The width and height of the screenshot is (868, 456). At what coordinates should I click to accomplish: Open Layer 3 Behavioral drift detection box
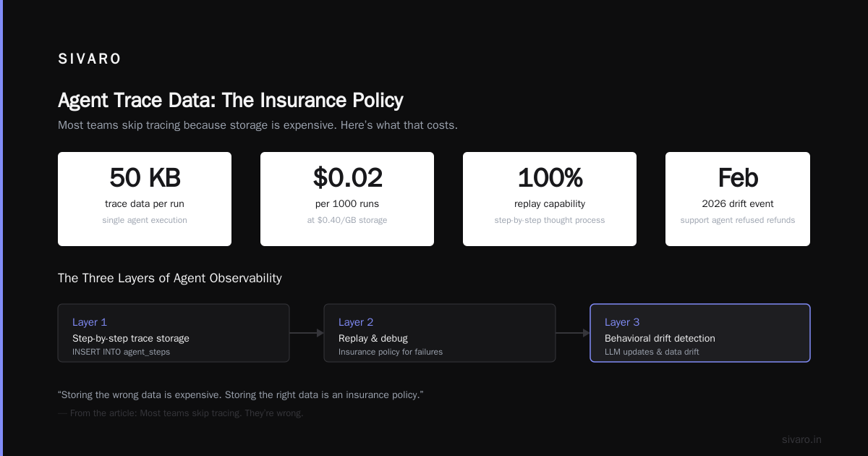700,333
